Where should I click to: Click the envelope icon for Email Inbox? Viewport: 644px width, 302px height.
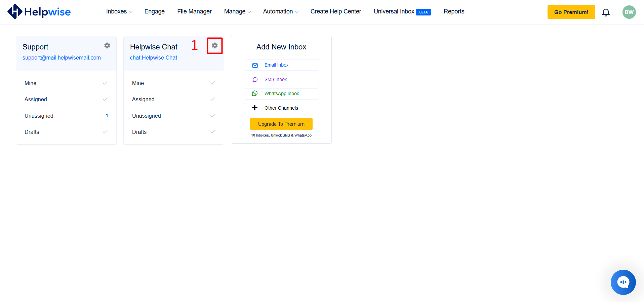pyautogui.click(x=255, y=65)
